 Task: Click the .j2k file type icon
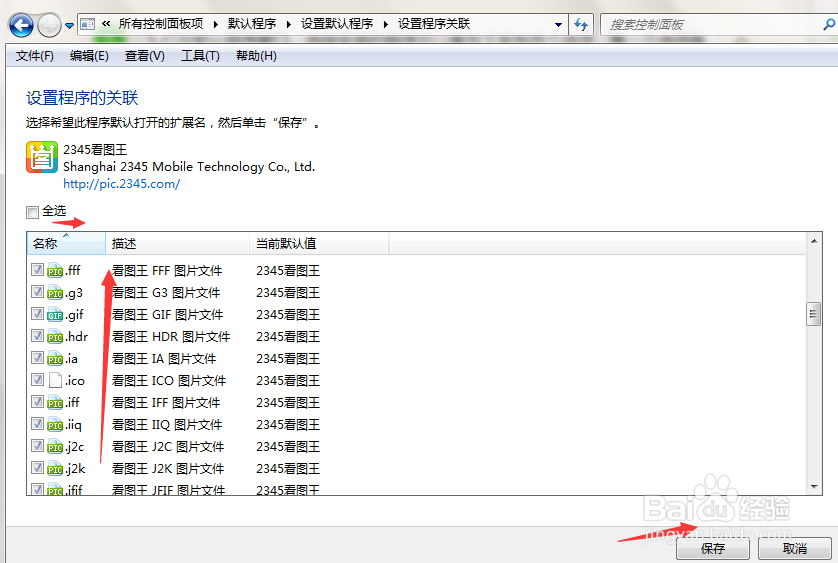click(55, 468)
